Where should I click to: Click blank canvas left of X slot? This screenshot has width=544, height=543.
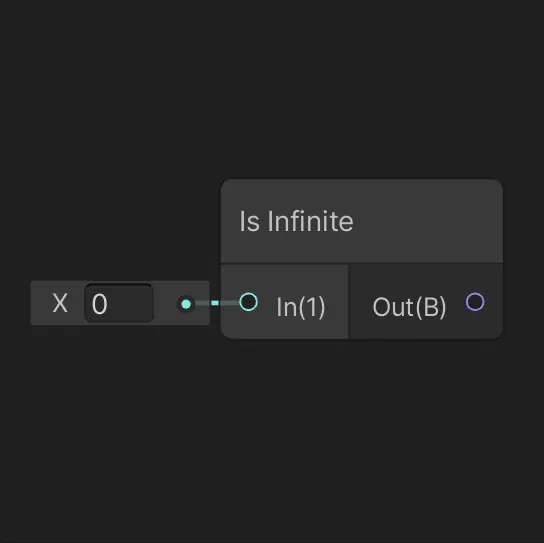[15, 303]
